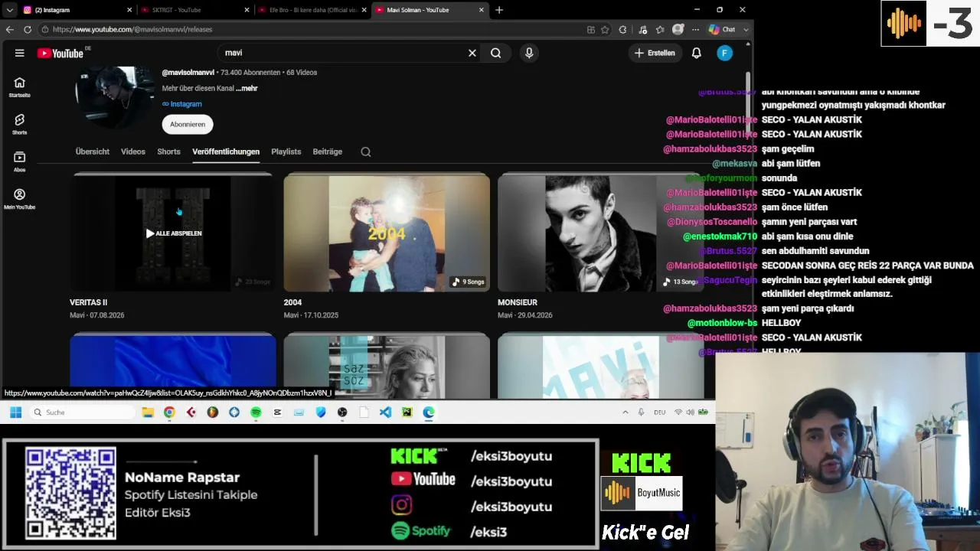Click the Abonnieren subscribe button
This screenshot has width=980, height=551.
(x=188, y=124)
